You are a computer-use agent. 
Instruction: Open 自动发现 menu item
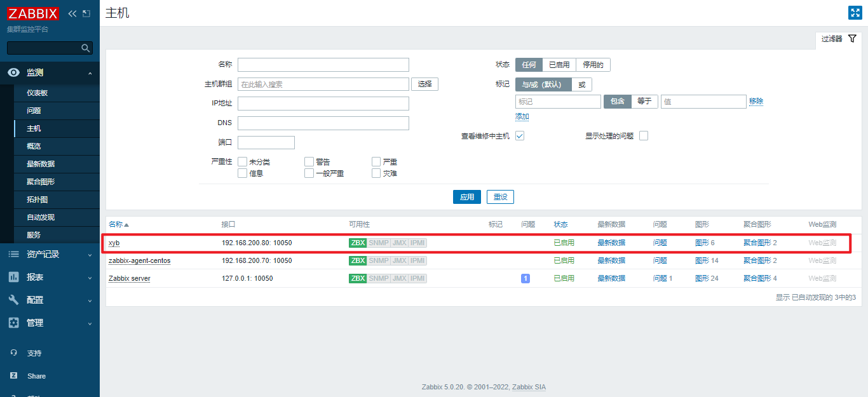pyautogui.click(x=56, y=217)
